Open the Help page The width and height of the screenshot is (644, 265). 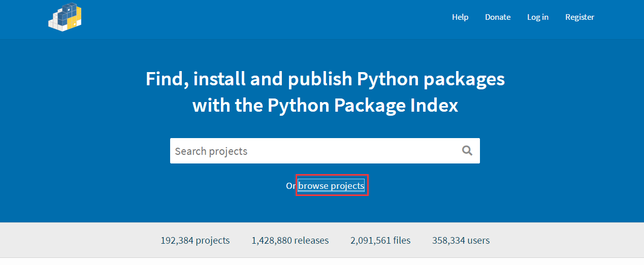click(x=460, y=17)
